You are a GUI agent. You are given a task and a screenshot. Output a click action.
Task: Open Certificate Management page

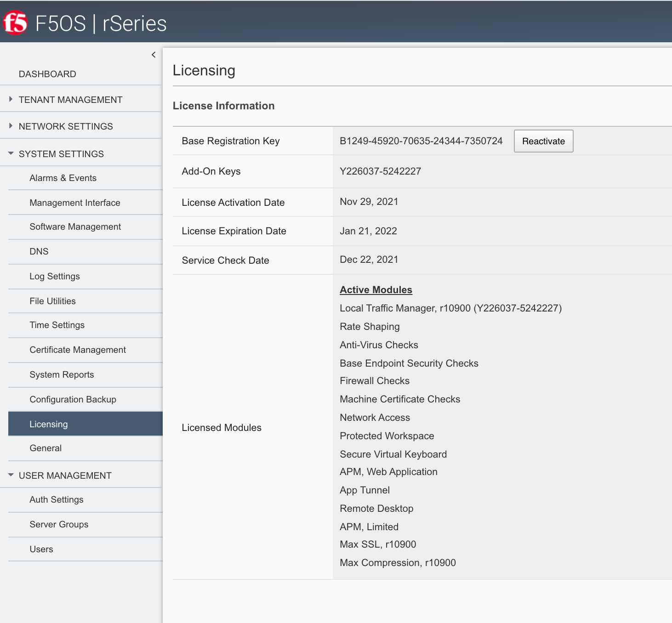[85, 350]
